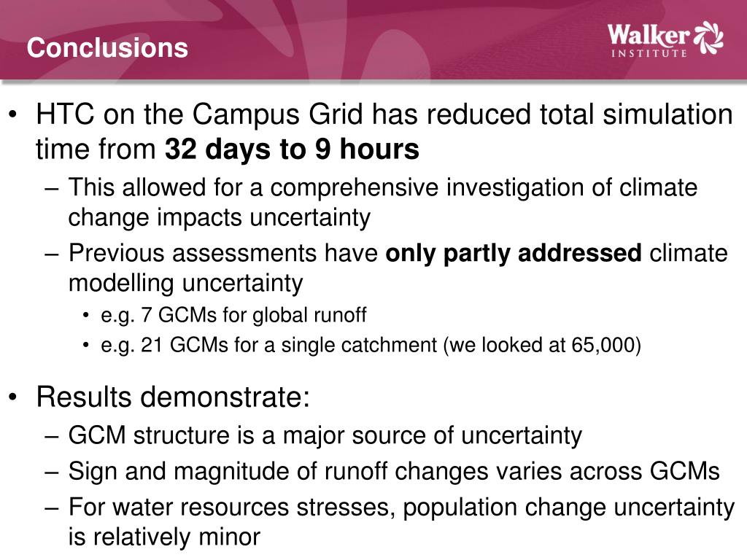Click the bullet point before 'Results demonstrate:'
747x560 pixels.
pos(13,397)
